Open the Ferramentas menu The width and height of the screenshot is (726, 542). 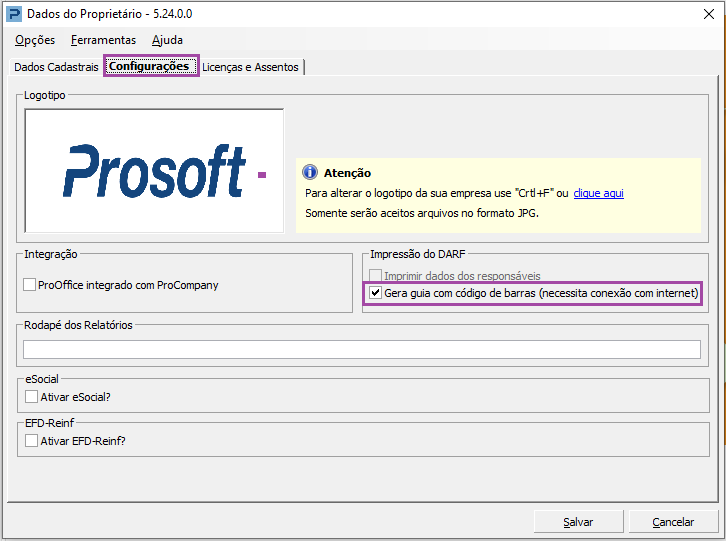click(103, 40)
